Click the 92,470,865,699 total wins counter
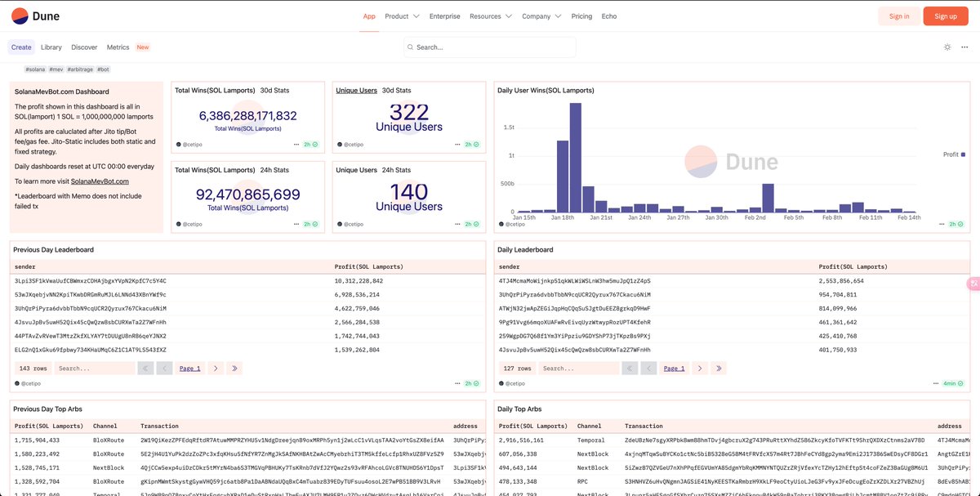The image size is (980, 496). coord(248,194)
